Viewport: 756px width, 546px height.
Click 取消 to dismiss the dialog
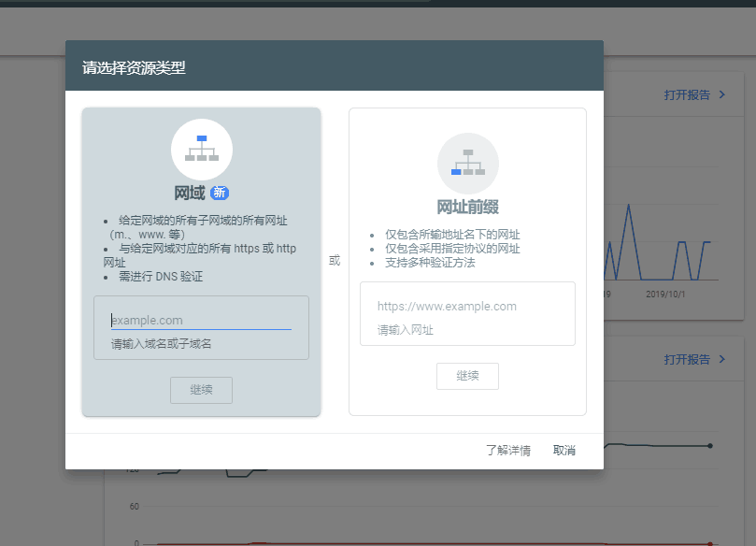click(x=564, y=450)
